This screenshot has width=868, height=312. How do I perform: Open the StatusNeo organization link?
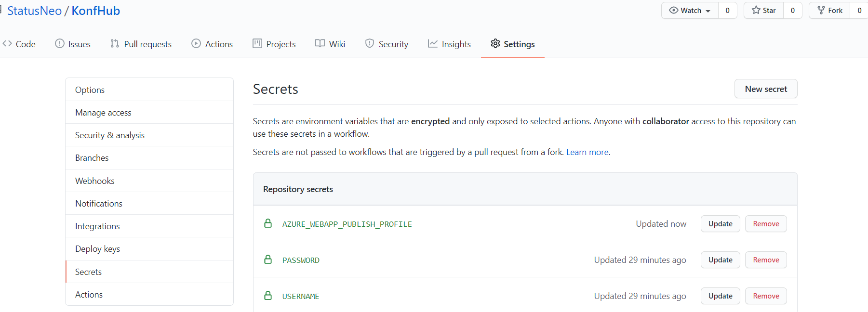[35, 11]
